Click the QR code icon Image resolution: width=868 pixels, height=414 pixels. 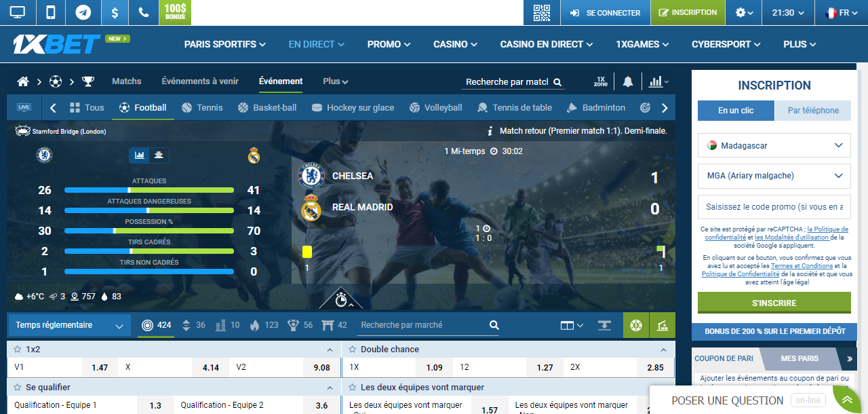pos(542,12)
